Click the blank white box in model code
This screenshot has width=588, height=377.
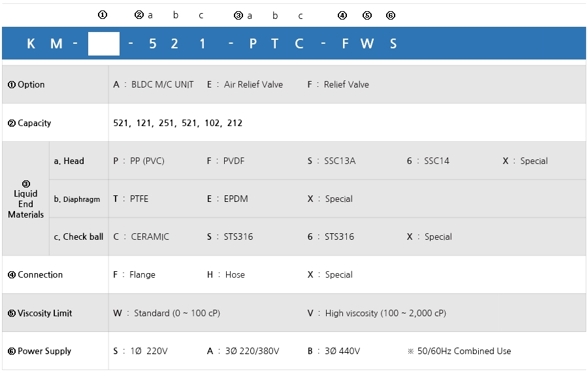[x=103, y=44]
